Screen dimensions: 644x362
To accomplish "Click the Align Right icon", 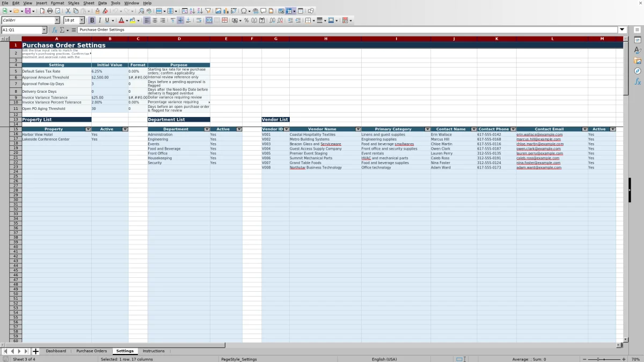I will (x=162, y=20).
